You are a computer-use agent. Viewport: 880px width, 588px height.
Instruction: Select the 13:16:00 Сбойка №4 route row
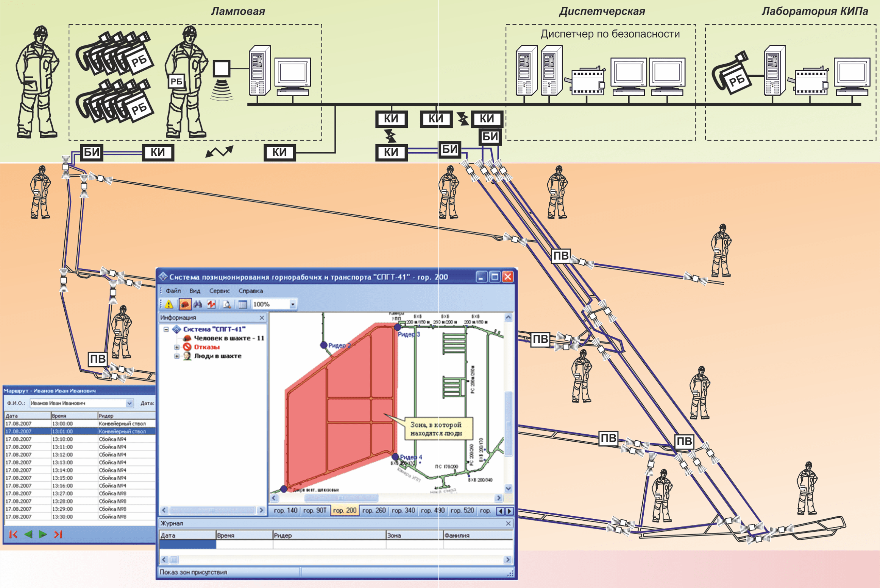tap(80, 485)
